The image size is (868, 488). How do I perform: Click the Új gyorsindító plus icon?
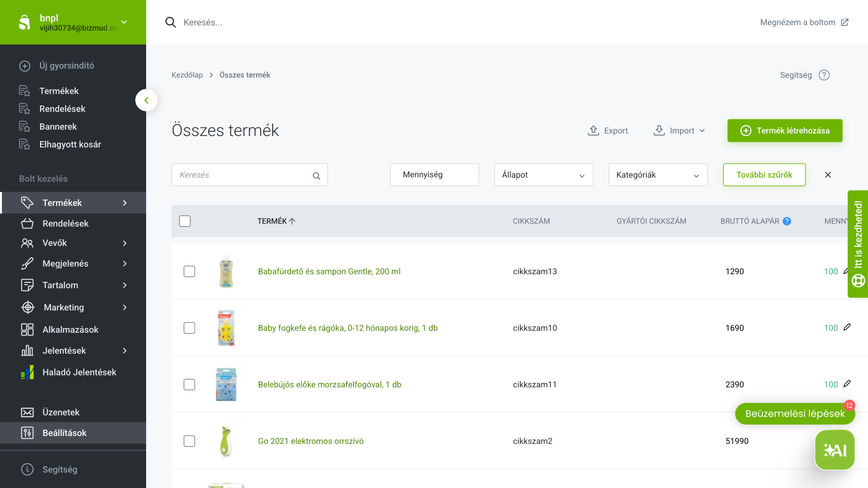click(x=25, y=66)
